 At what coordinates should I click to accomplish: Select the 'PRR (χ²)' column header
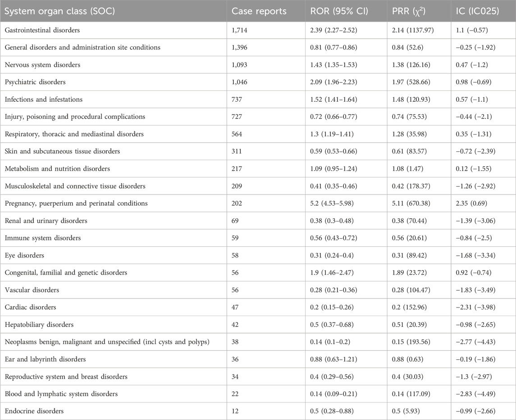pos(409,11)
